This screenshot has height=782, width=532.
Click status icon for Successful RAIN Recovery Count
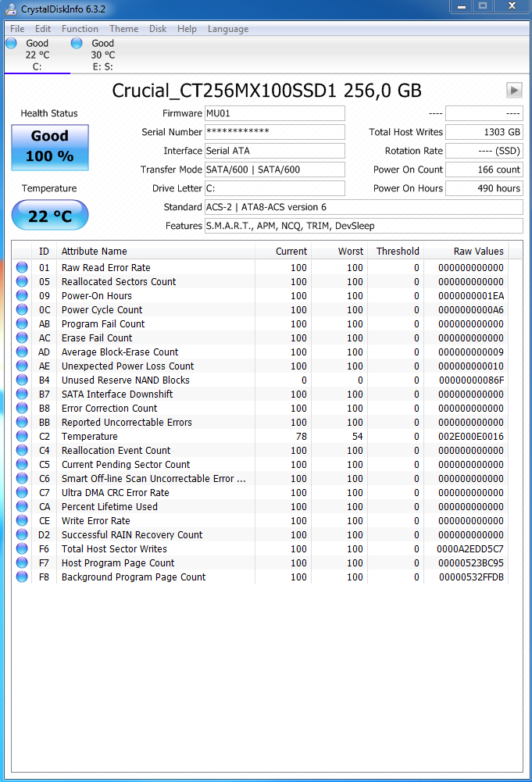tap(22, 534)
